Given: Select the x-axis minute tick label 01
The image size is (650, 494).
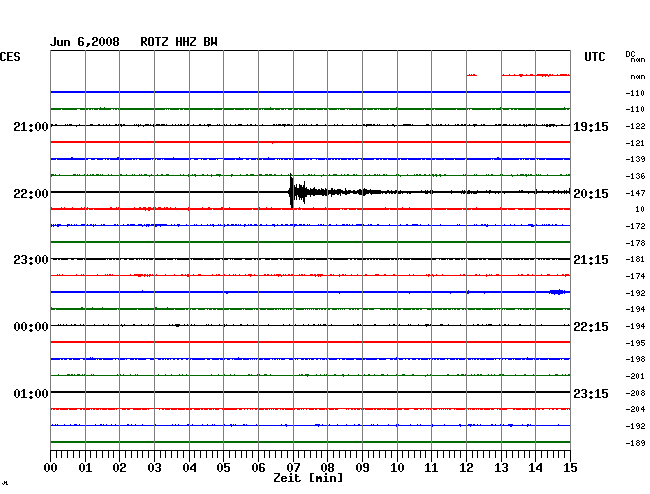Looking at the screenshot, I should (85, 468).
